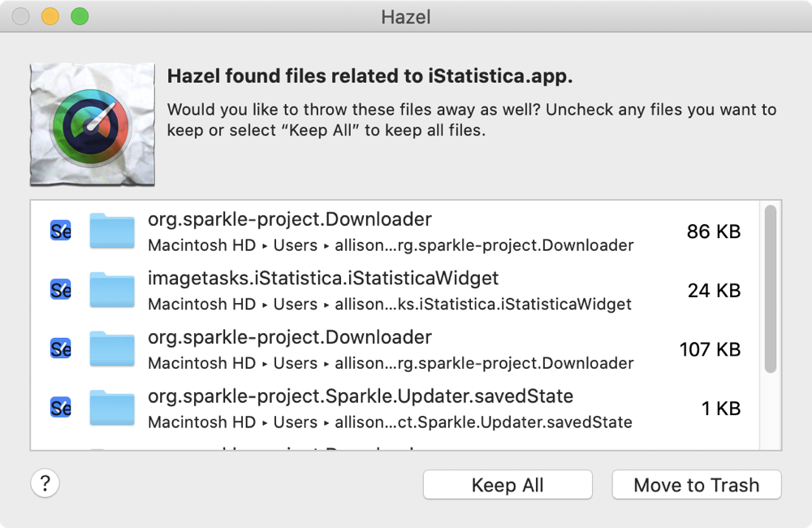
Task: Click the Sparkle.Updater.savedState folder icon
Action: (x=112, y=408)
